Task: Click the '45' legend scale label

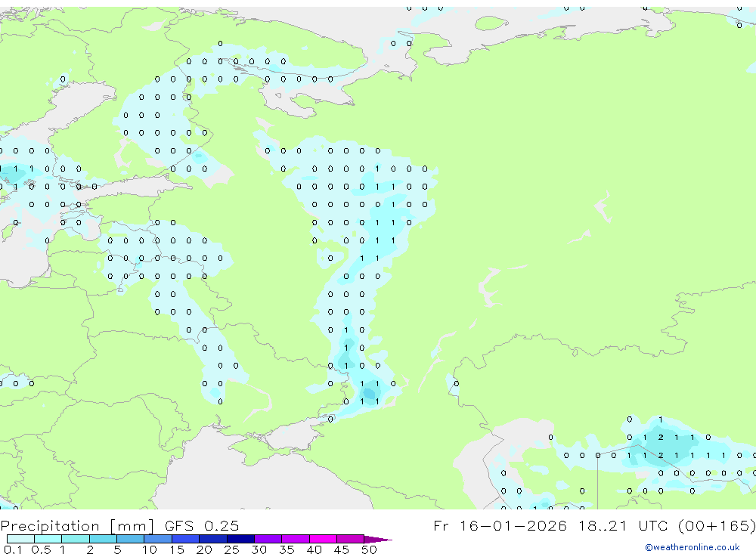Action: (342, 549)
